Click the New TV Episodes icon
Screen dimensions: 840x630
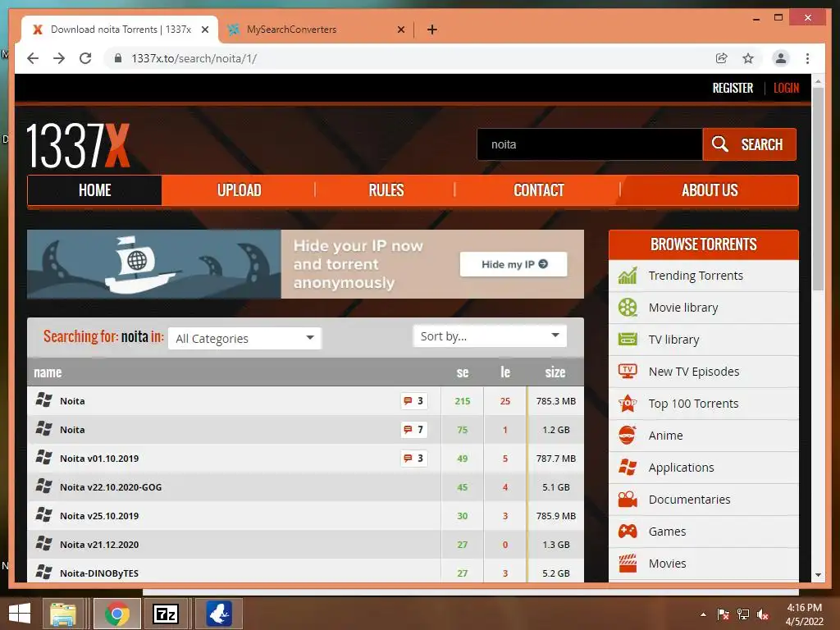pyautogui.click(x=628, y=372)
